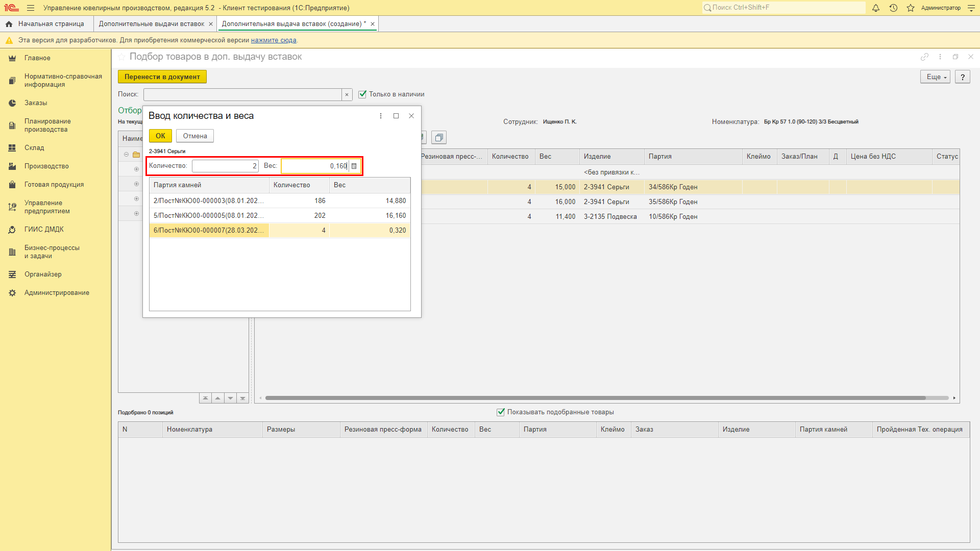Switch to the Дополнительная выдача вставок (создание) tab
The width and height of the screenshot is (980, 551).
point(294,24)
